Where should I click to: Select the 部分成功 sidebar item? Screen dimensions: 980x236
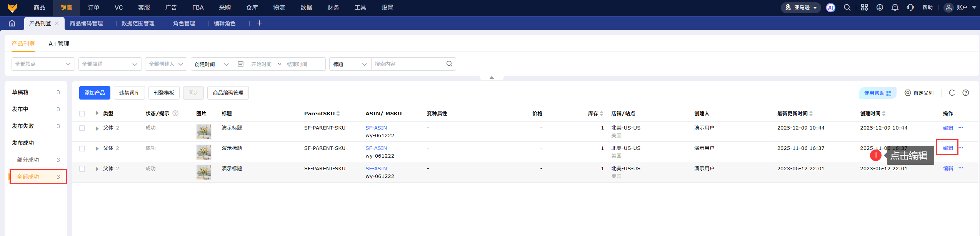click(x=36, y=160)
